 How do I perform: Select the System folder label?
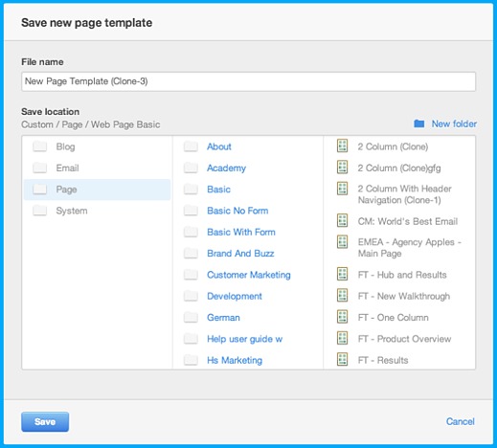(x=72, y=211)
